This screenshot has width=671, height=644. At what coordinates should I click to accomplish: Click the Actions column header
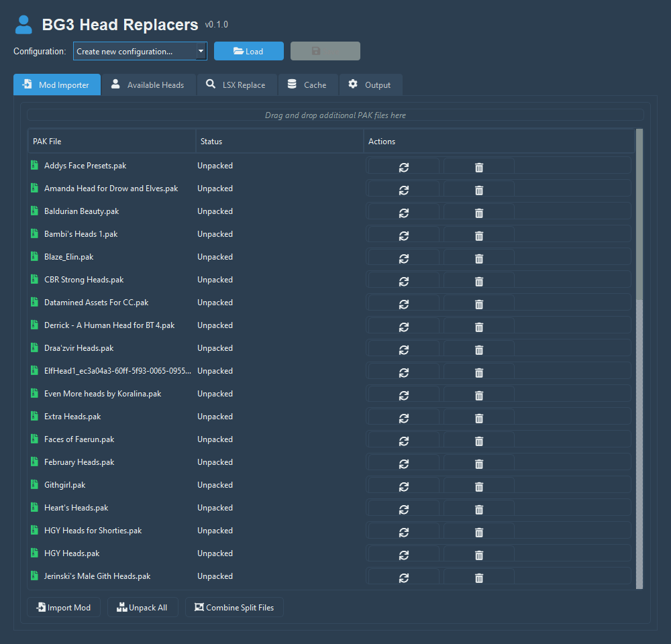pyautogui.click(x=499, y=141)
